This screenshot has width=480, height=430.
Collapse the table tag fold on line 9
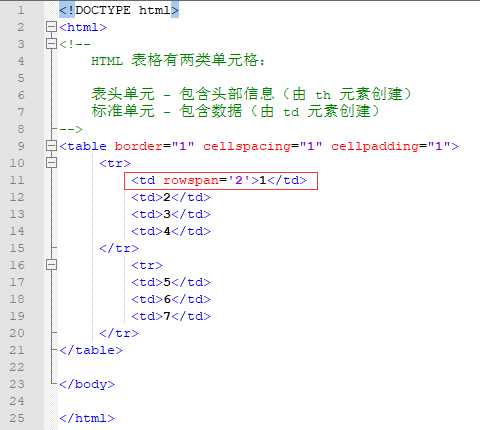tap(51, 146)
